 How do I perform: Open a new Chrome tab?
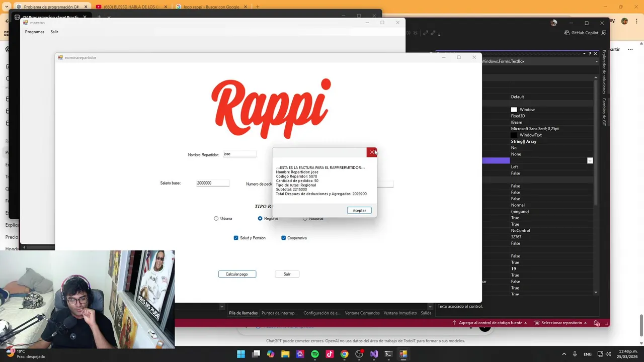point(257,7)
